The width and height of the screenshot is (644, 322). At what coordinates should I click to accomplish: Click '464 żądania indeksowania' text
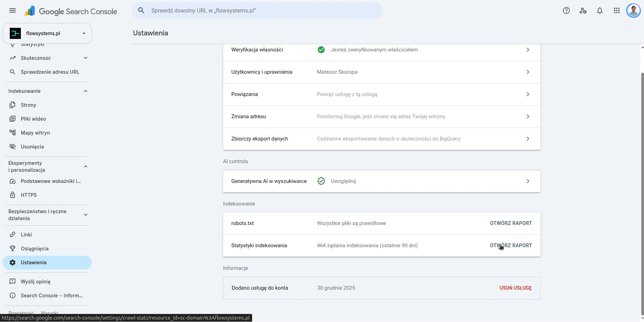point(347,246)
